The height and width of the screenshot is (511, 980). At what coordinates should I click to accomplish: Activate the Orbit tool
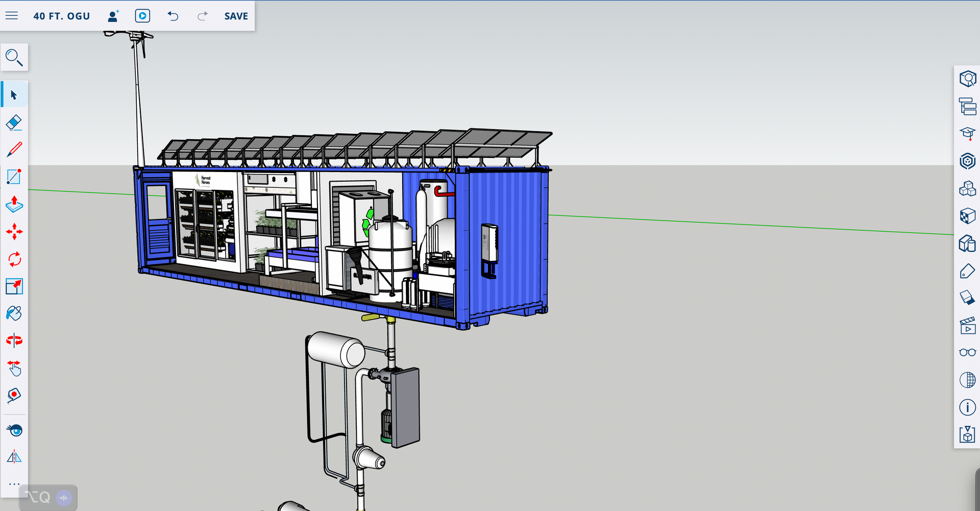(x=14, y=340)
